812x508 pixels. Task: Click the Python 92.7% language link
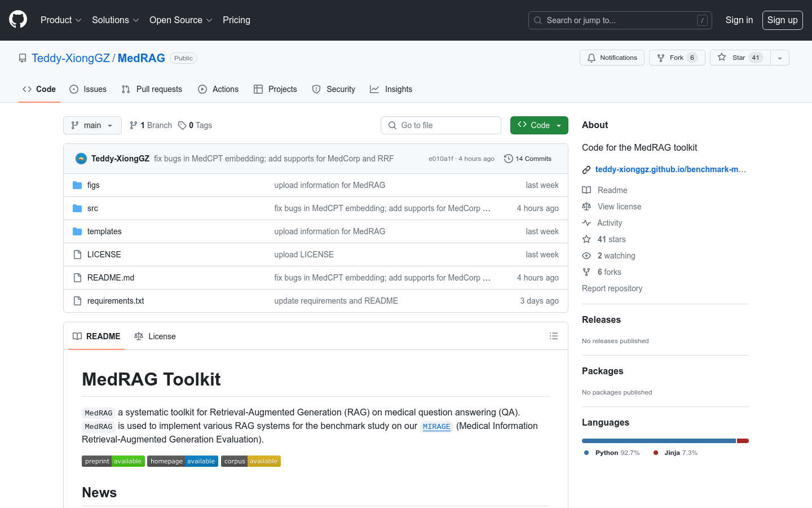point(612,453)
